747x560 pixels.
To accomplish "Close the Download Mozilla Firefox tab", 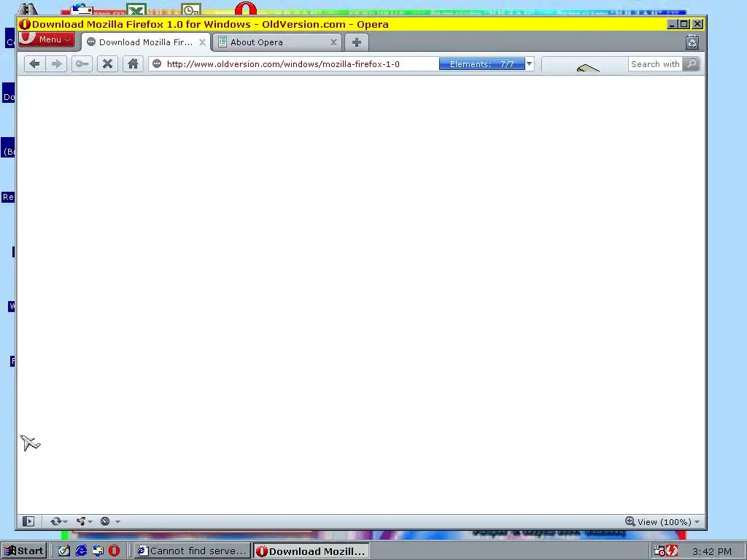I will coord(203,42).
